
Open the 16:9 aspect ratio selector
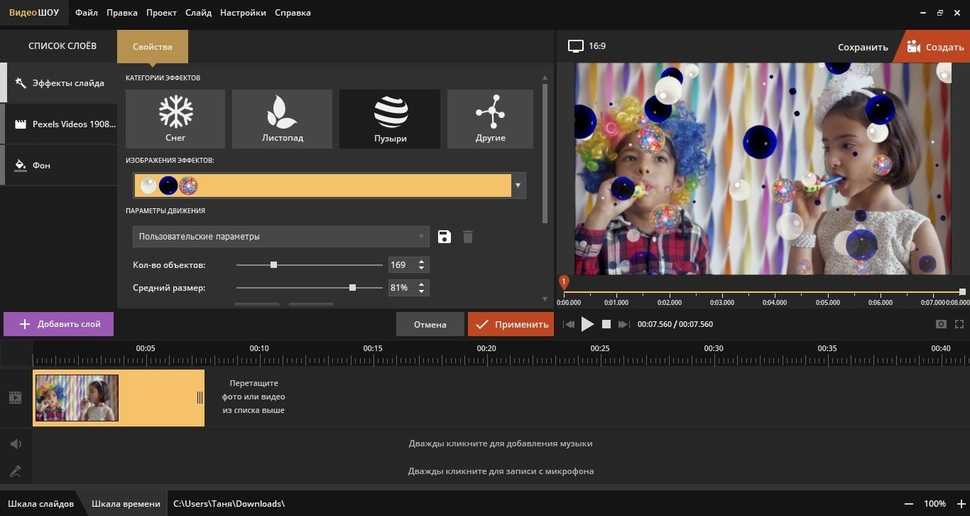point(587,46)
